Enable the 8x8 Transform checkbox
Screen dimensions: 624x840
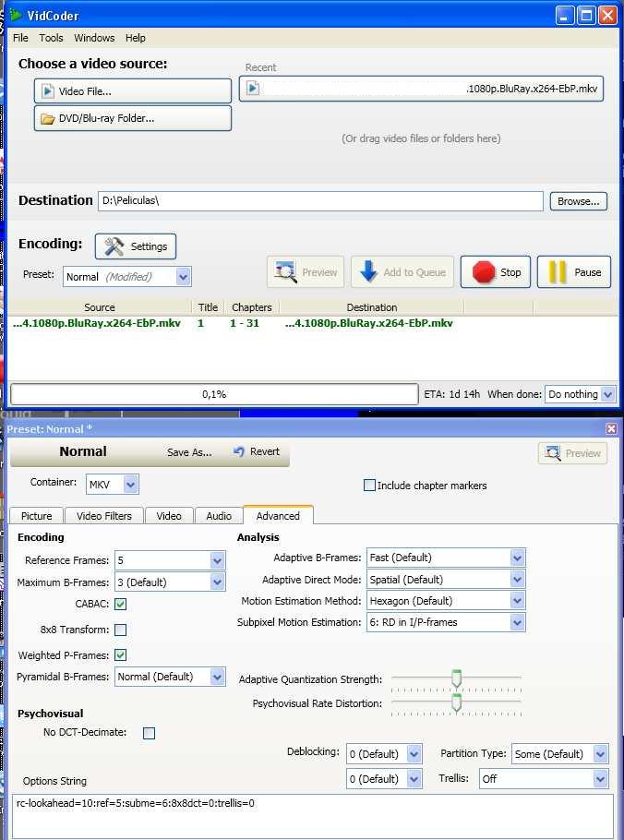(121, 630)
